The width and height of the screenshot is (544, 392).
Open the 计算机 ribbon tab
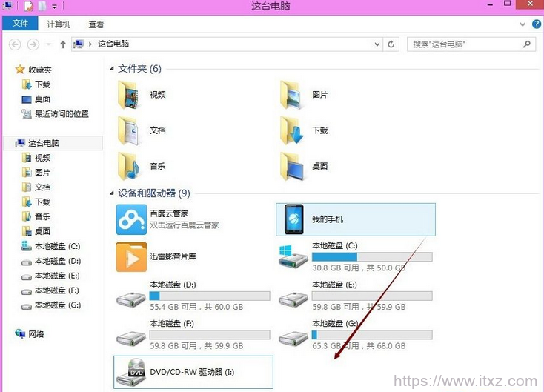tap(59, 24)
